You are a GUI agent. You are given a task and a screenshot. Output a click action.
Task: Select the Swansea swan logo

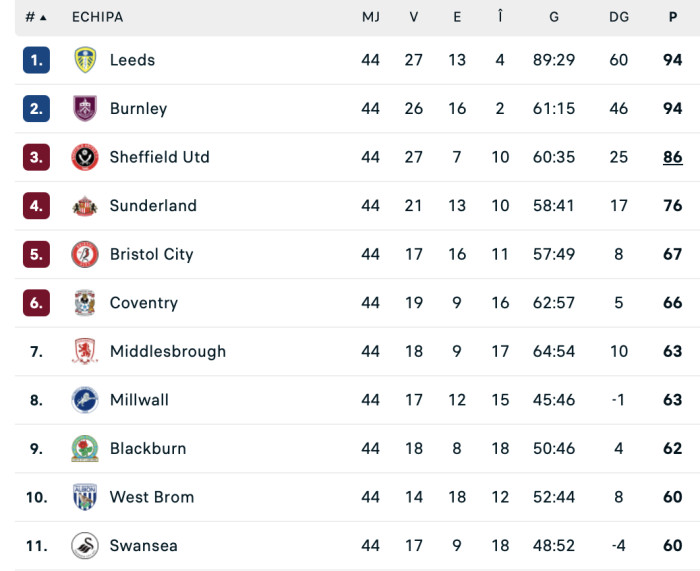[x=85, y=546]
